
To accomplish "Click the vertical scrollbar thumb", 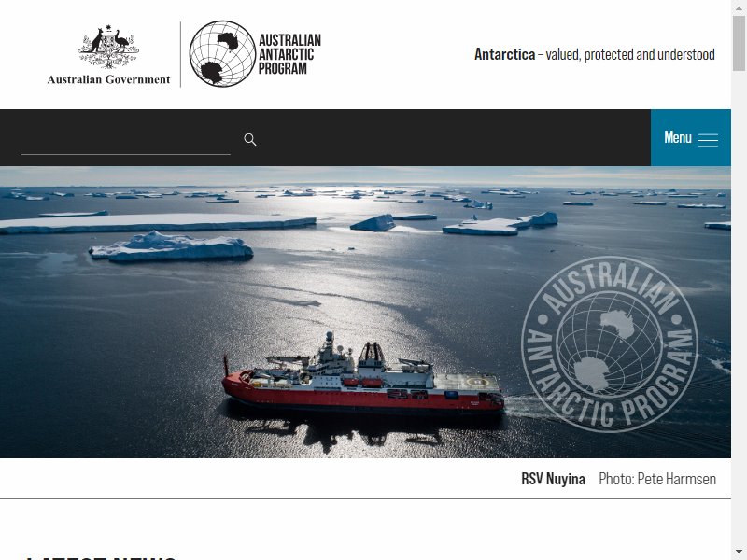I will pos(739,43).
